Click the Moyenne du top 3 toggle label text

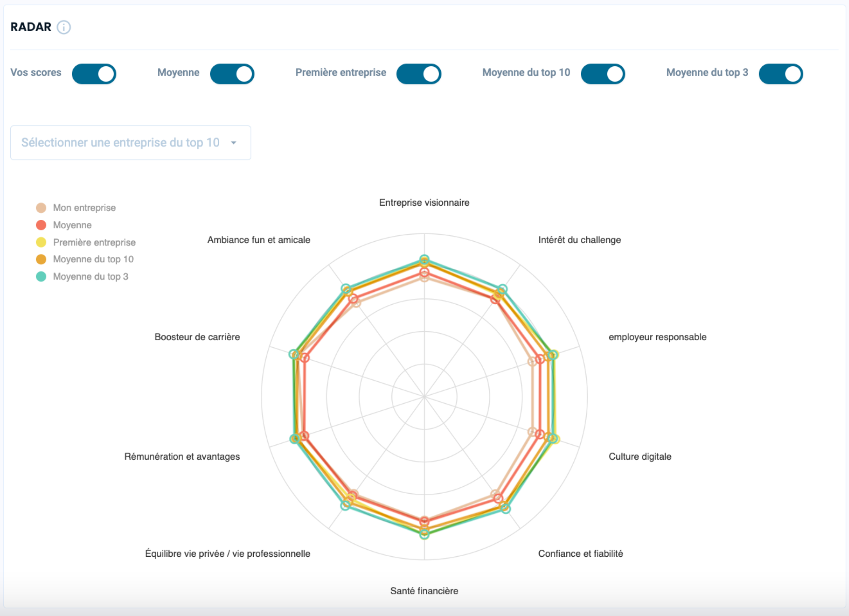click(707, 73)
